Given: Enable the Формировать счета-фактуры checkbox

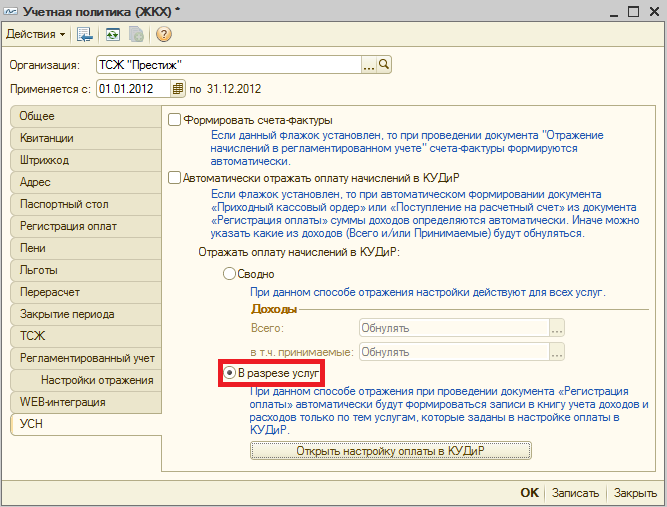Looking at the screenshot, I should click(x=174, y=120).
